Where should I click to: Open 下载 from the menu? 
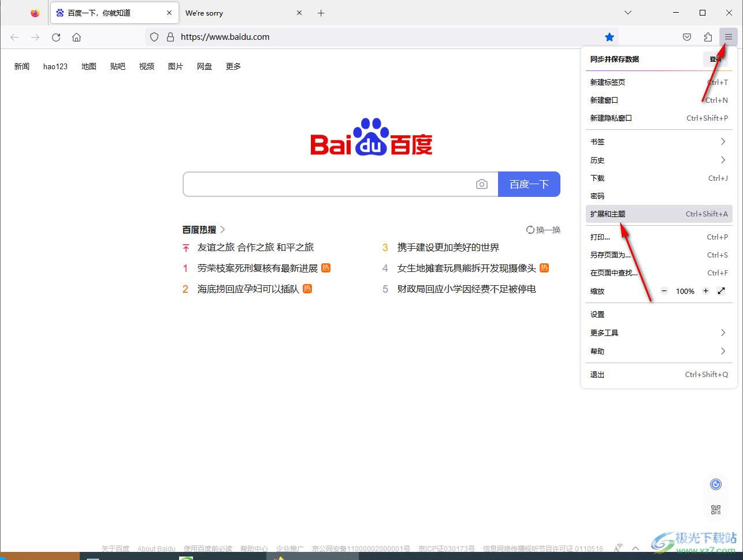click(x=659, y=178)
